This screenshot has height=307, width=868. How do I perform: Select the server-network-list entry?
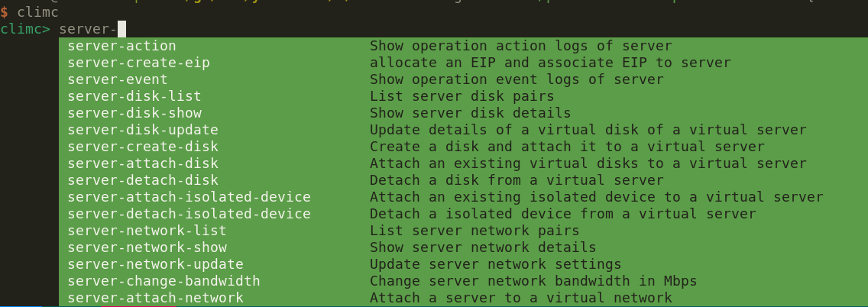(x=147, y=231)
